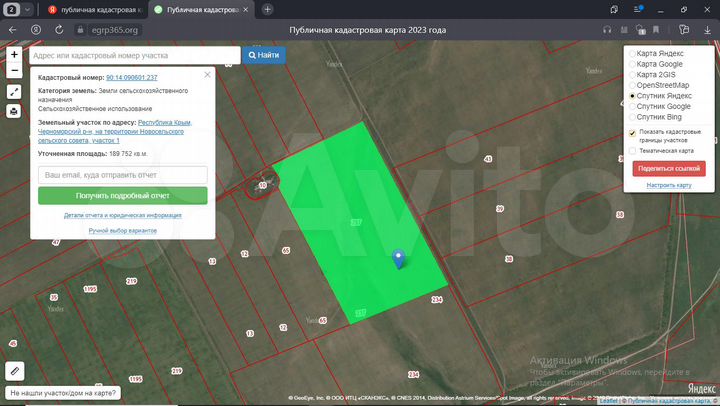Go back with browser back arrow

tap(12, 30)
